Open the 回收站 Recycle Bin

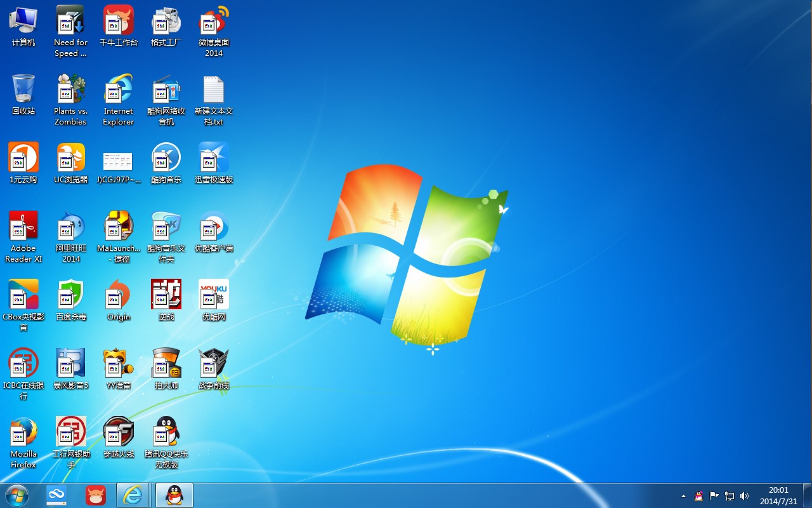(23, 89)
